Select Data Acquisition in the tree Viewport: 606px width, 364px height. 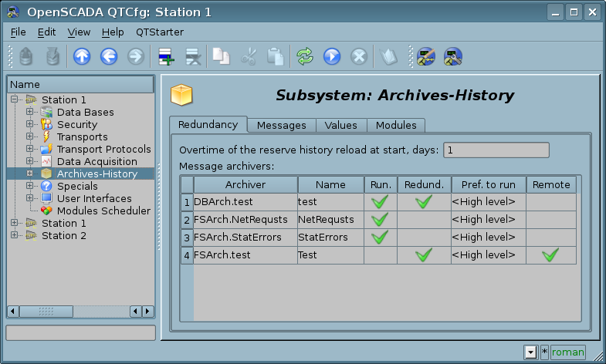tap(96, 162)
